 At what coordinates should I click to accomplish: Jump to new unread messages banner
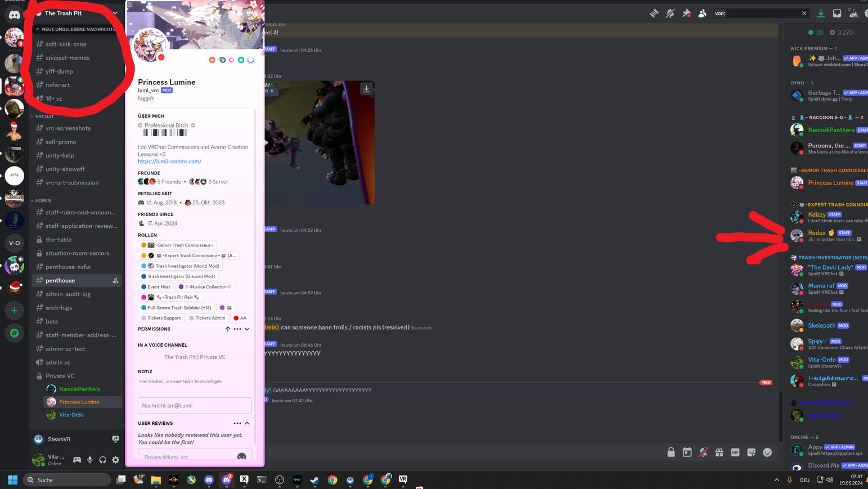77,29
